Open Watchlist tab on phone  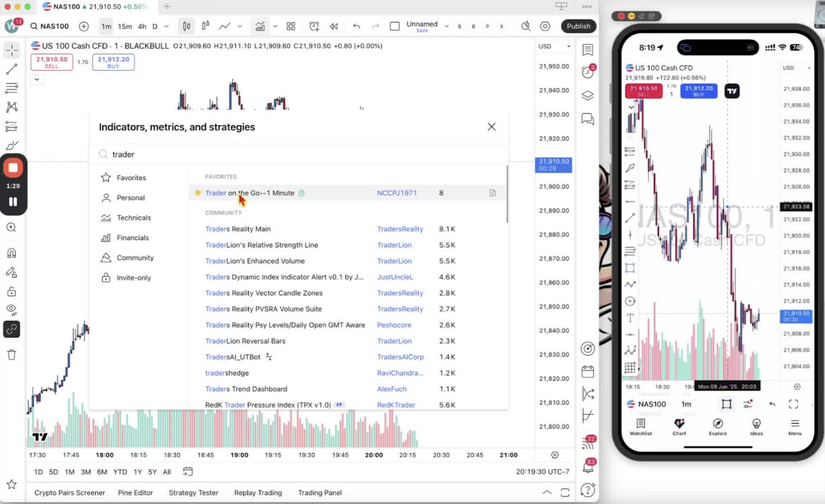click(641, 427)
